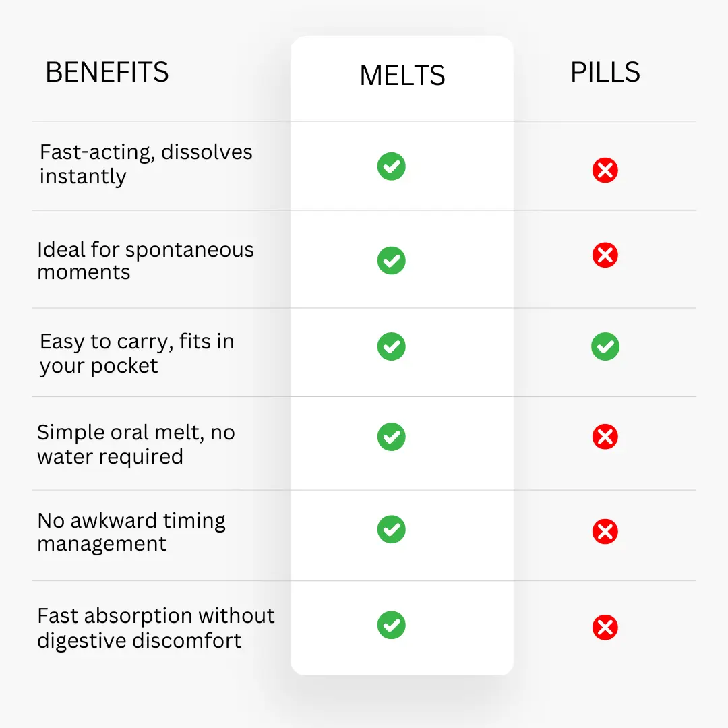This screenshot has height=728, width=728.
Task: Click Melts green check for fast-acting row
Action: 391,166
